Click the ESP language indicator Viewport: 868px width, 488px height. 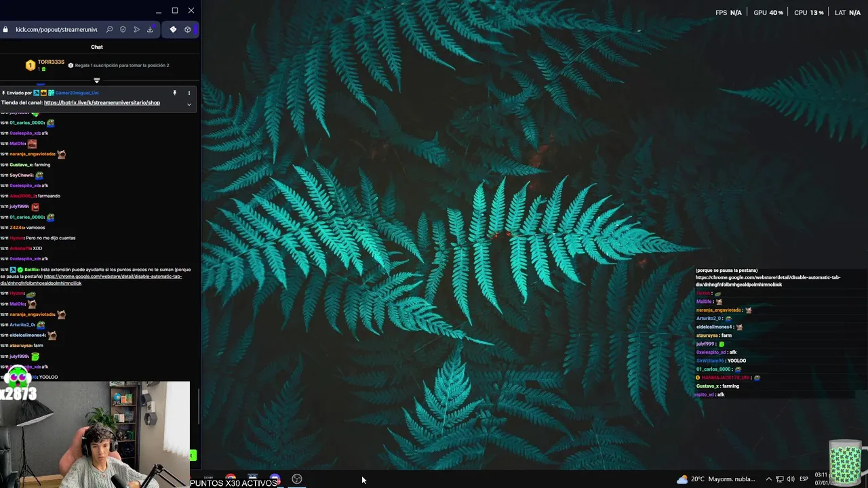tap(804, 479)
